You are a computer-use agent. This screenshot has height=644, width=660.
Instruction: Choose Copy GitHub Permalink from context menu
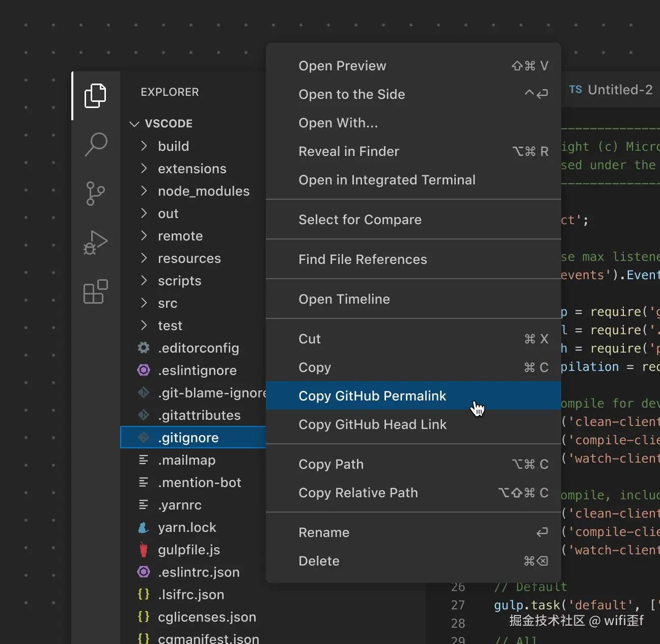[372, 396]
